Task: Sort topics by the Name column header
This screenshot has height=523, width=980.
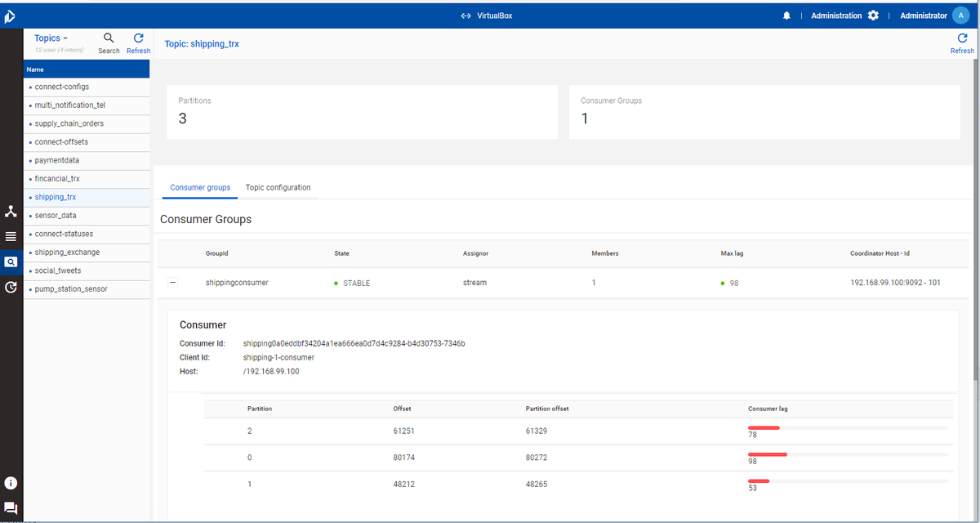Action: click(87, 69)
